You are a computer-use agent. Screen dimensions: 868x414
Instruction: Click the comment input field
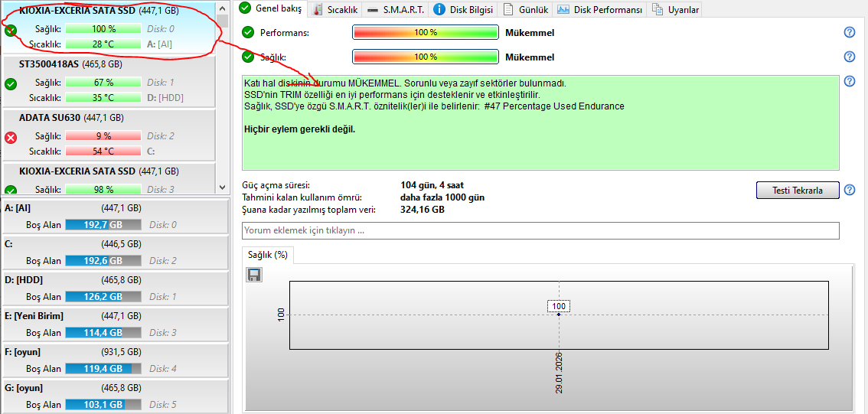pos(540,230)
